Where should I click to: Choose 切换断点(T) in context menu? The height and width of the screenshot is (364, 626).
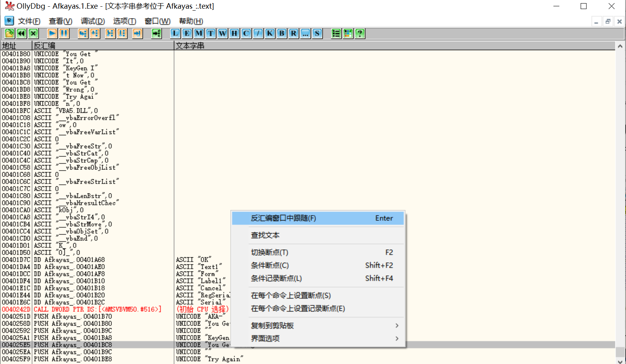[318, 252]
